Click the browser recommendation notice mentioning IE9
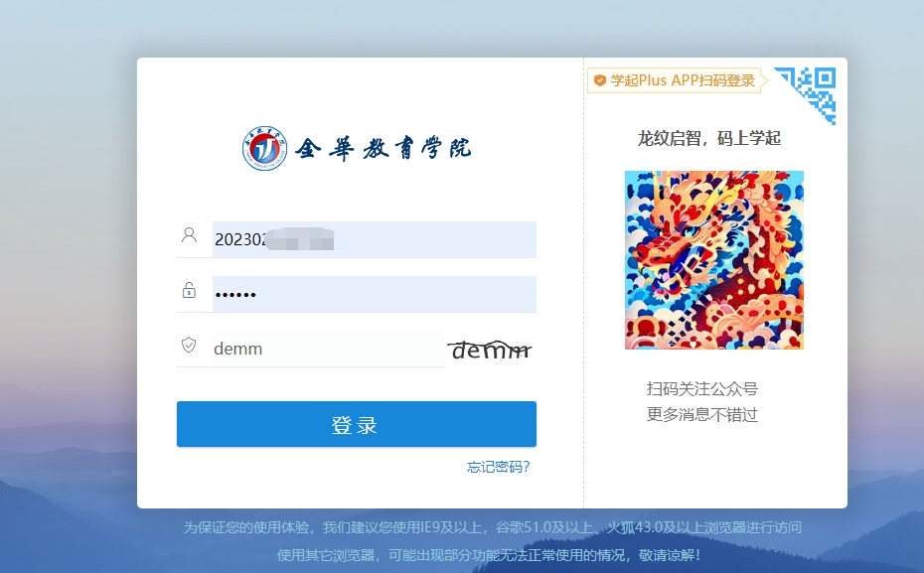 point(492,526)
